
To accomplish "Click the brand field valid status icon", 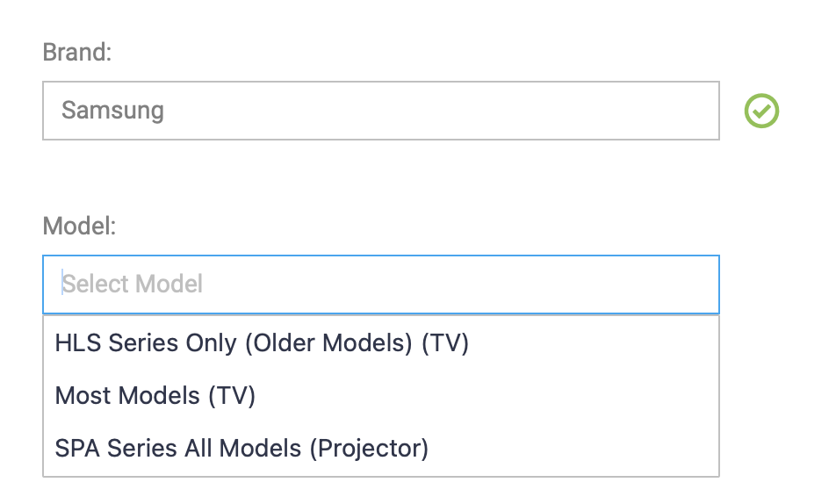I will tap(761, 112).
